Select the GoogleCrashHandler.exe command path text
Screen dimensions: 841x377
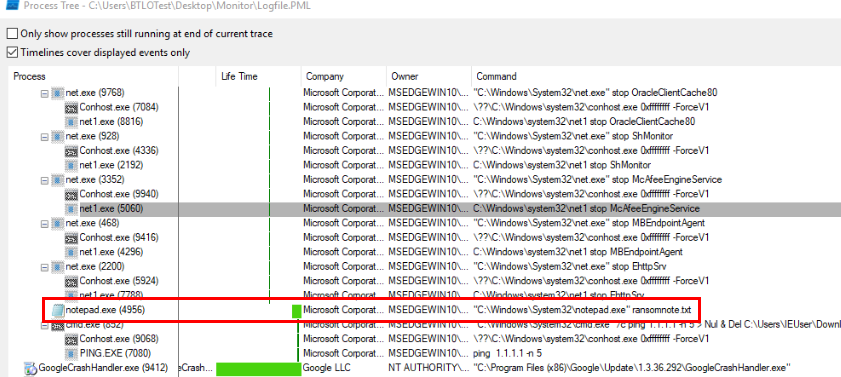[632, 368]
